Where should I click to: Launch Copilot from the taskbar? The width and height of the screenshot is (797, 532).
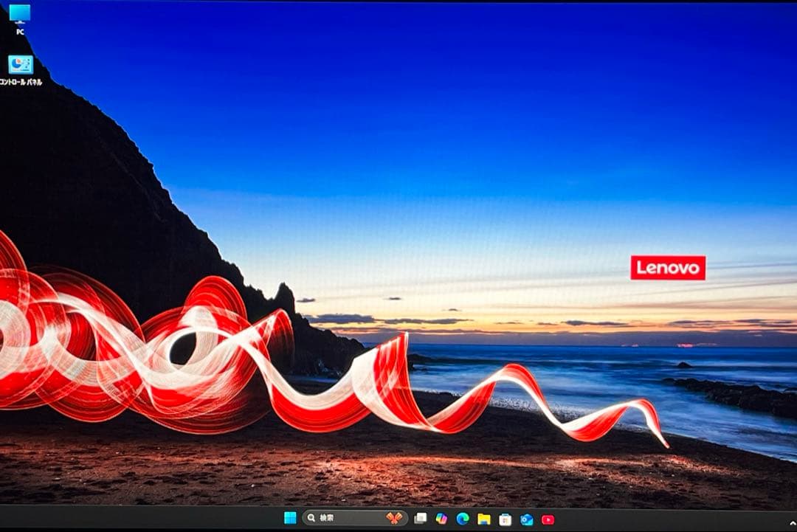[440, 519]
